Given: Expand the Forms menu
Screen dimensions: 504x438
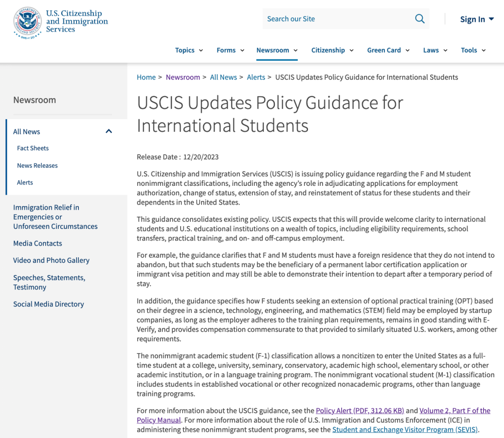Looking at the screenshot, I should pos(231,50).
